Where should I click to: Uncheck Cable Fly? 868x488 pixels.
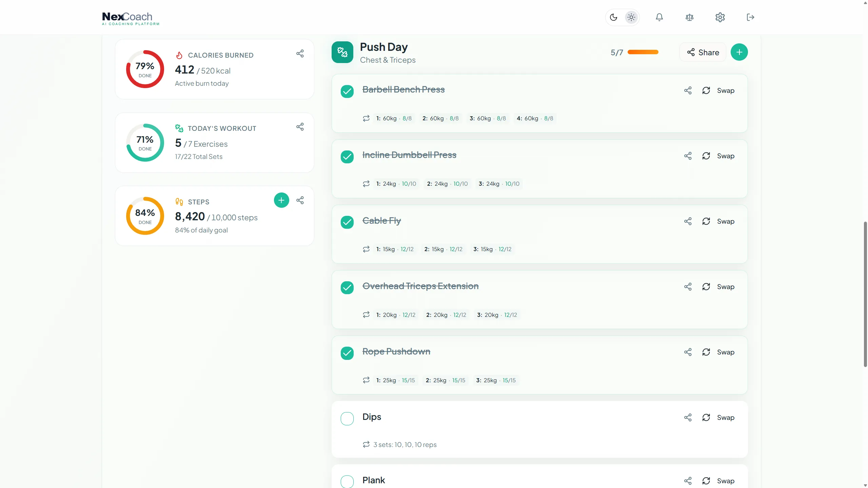coord(347,222)
